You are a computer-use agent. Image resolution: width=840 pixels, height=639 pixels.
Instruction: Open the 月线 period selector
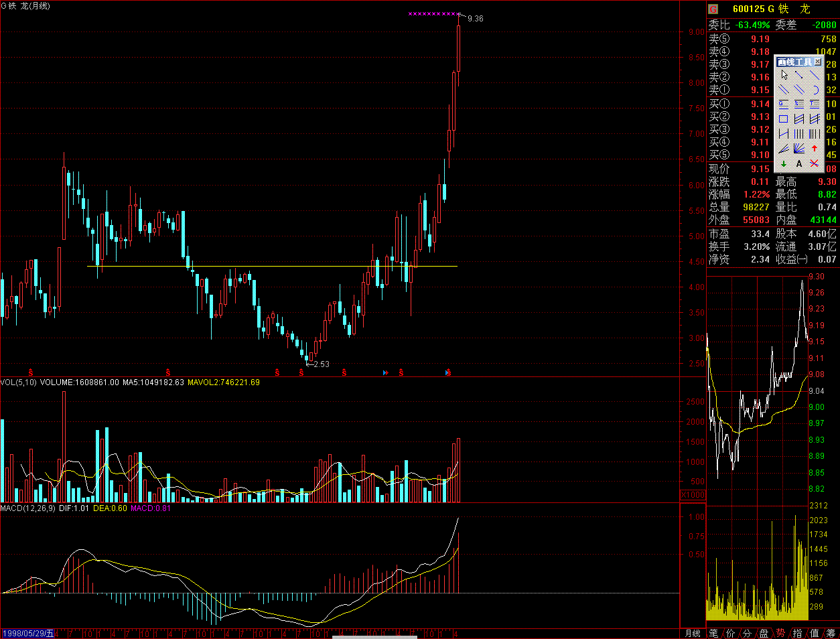pos(693,633)
